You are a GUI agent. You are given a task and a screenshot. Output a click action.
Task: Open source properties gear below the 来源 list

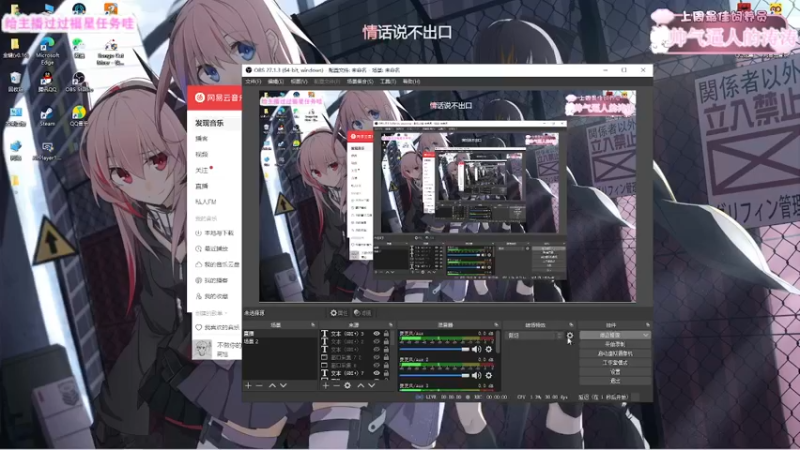[347, 386]
